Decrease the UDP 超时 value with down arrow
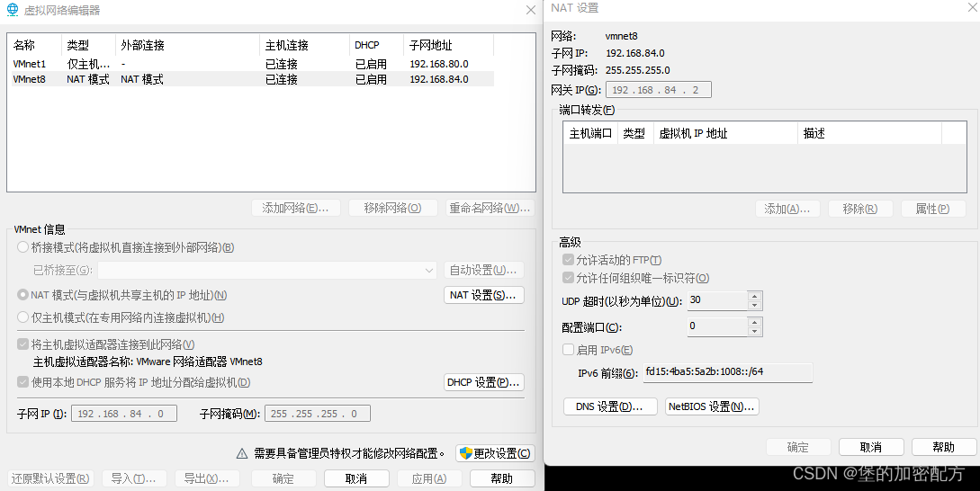 pyautogui.click(x=754, y=305)
